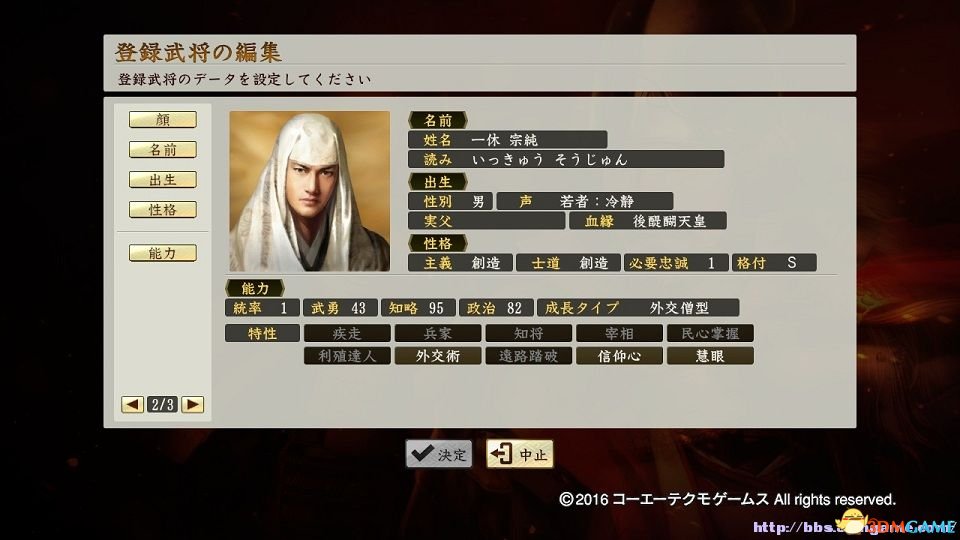Screen dimensions: 960x540
Task: Go to next page with right arrow
Action: pyautogui.click(x=192, y=405)
